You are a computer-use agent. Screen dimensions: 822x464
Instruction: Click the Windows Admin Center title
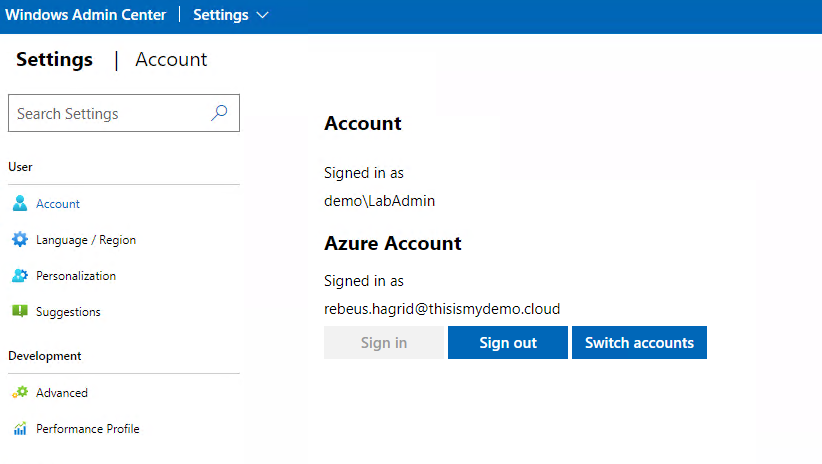tap(85, 15)
